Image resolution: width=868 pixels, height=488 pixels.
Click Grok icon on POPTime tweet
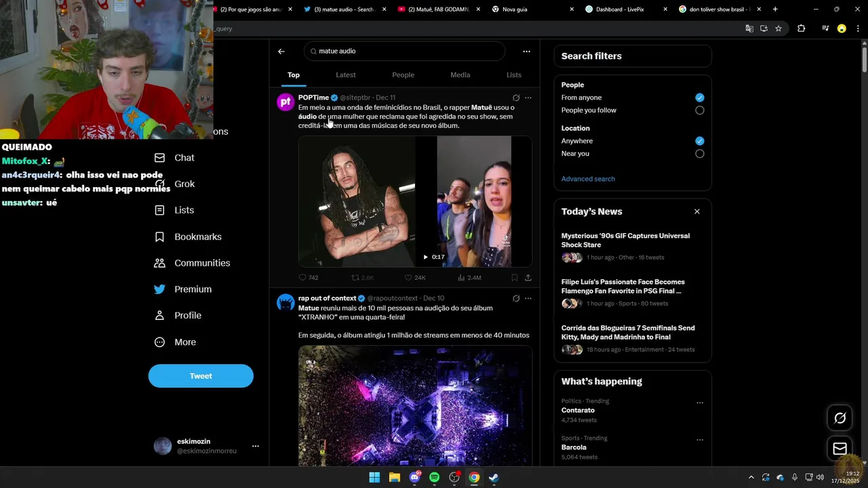pyautogui.click(x=516, y=98)
